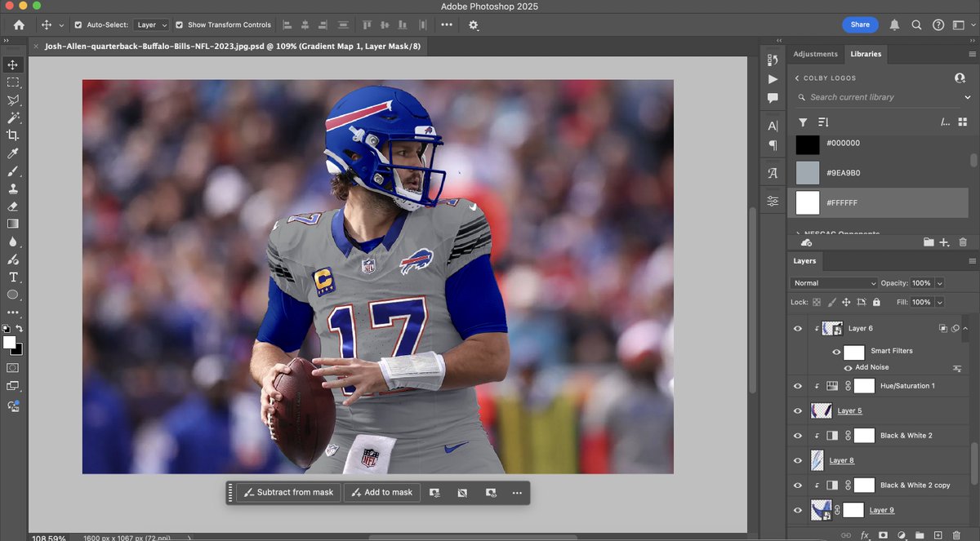This screenshot has width=980, height=541.
Task: Open the Actions panel play icon
Action: coord(773,79)
